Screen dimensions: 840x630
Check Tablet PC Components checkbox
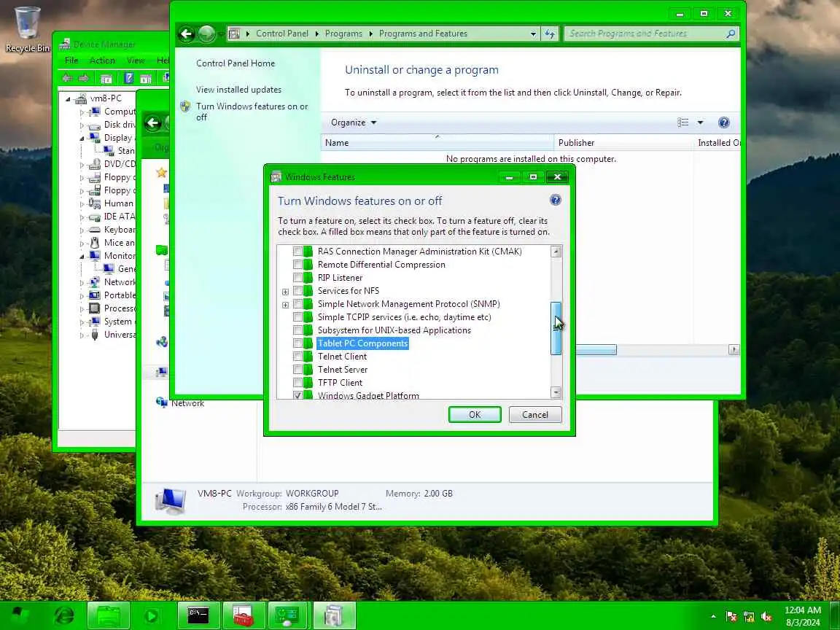point(297,343)
